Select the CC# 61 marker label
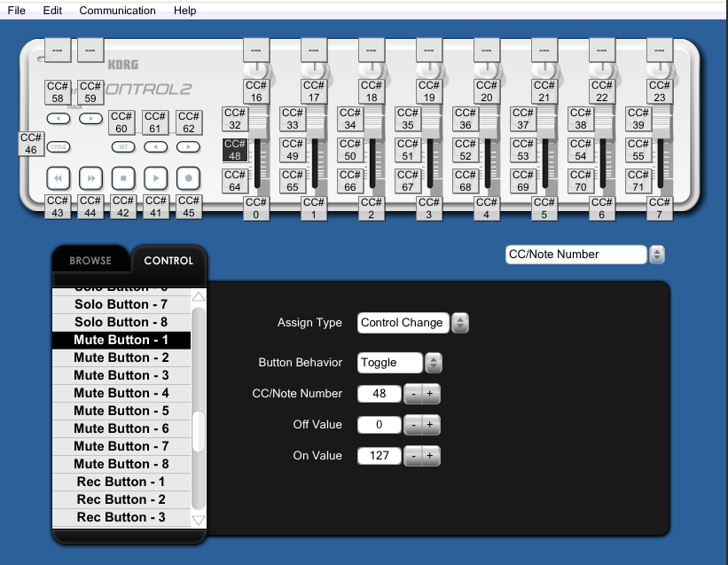Screen dimensions: 728x565 155,122
